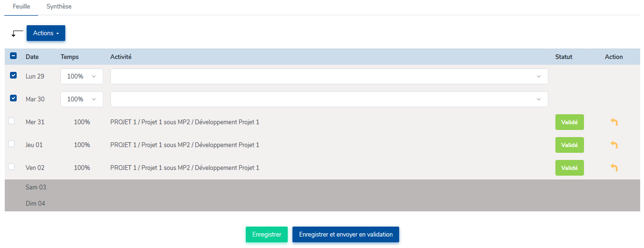Viewport: 644px width, 248px height.
Task: Uncheck the Mar 30 checkbox
Action: point(13,98)
